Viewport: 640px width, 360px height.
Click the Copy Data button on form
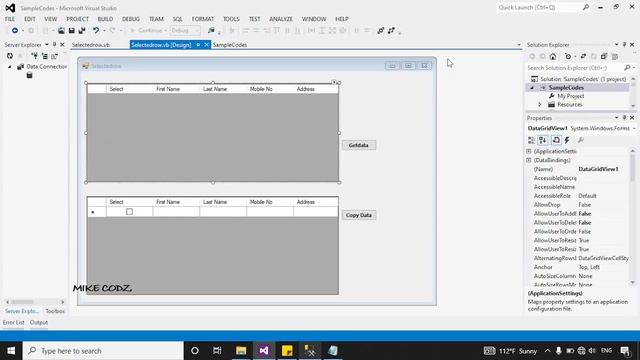[x=359, y=215]
